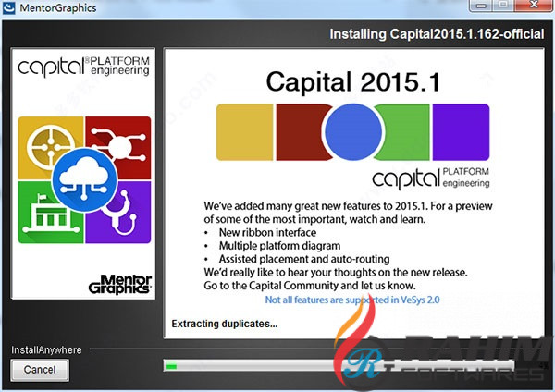
Task: Click the Mentor Graphics logo
Action: [x=120, y=284]
